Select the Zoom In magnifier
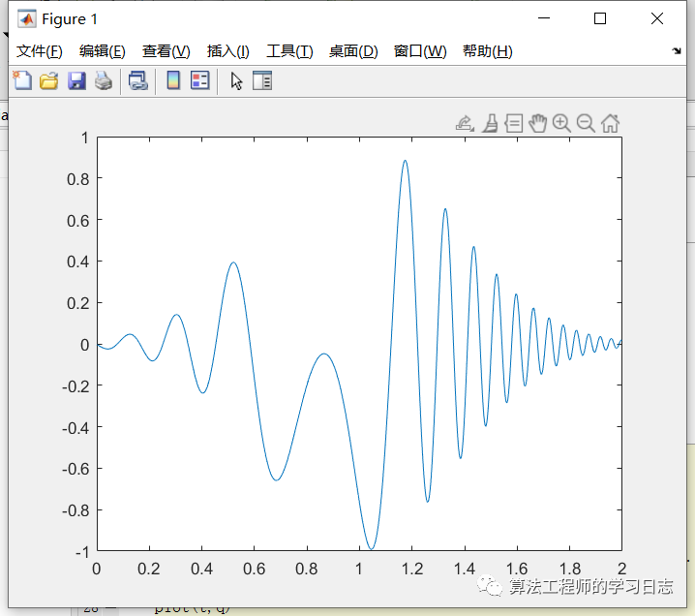This screenshot has width=695, height=616. [x=561, y=123]
